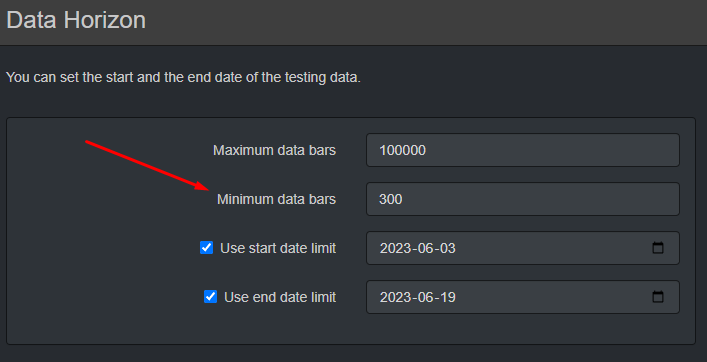The width and height of the screenshot is (707, 362).
Task: Click the Use start date limit label
Action: click(x=278, y=248)
